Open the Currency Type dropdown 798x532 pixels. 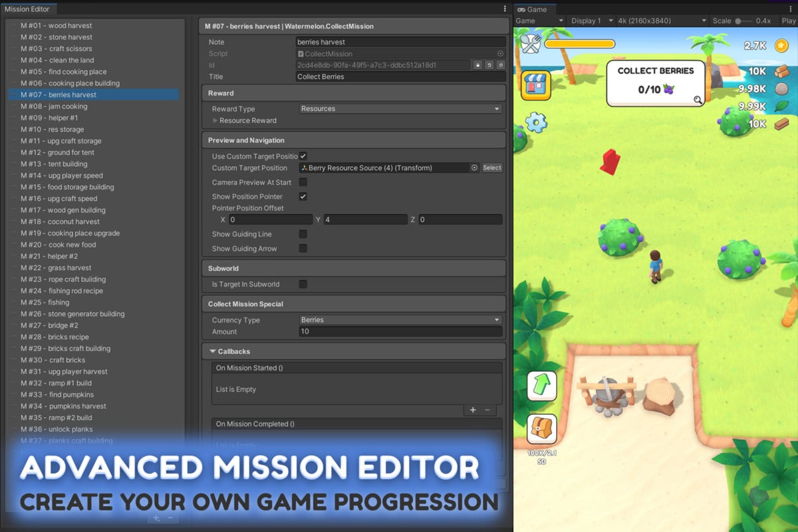400,320
